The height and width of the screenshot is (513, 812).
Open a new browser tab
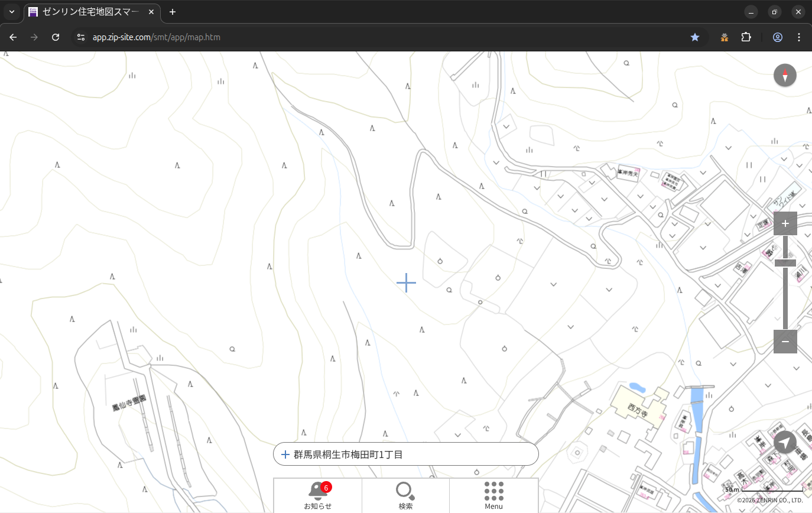173,12
